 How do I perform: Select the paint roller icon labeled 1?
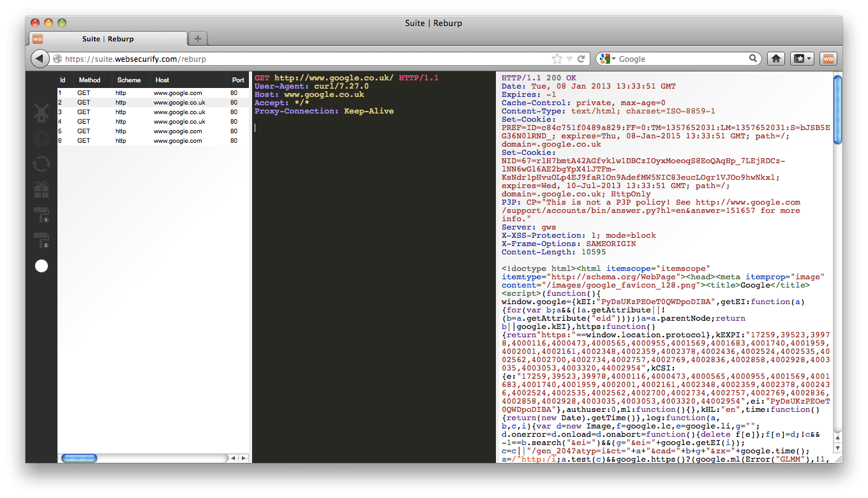(41, 215)
